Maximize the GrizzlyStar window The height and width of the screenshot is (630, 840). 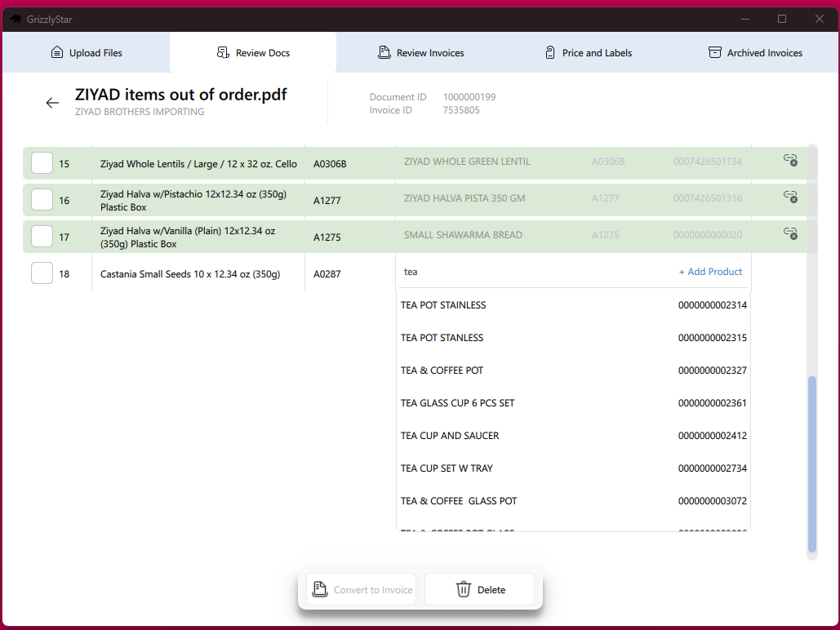tap(782, 19)
